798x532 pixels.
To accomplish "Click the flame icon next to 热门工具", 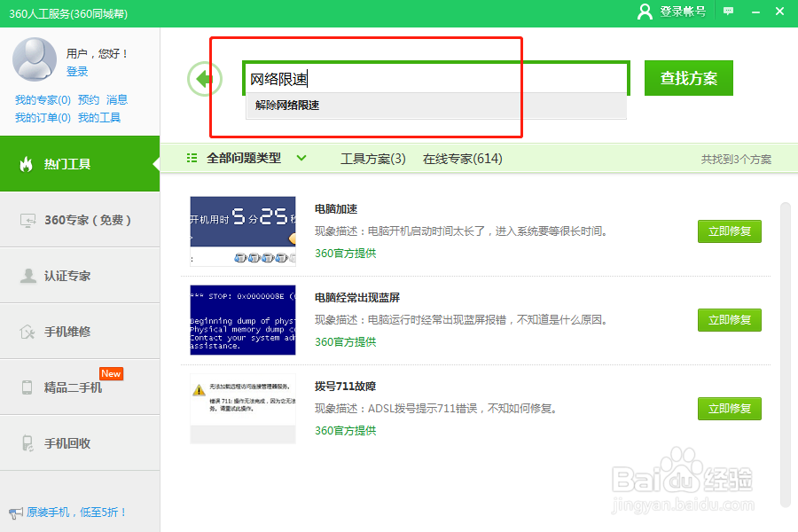I will [x=26, y=164].
